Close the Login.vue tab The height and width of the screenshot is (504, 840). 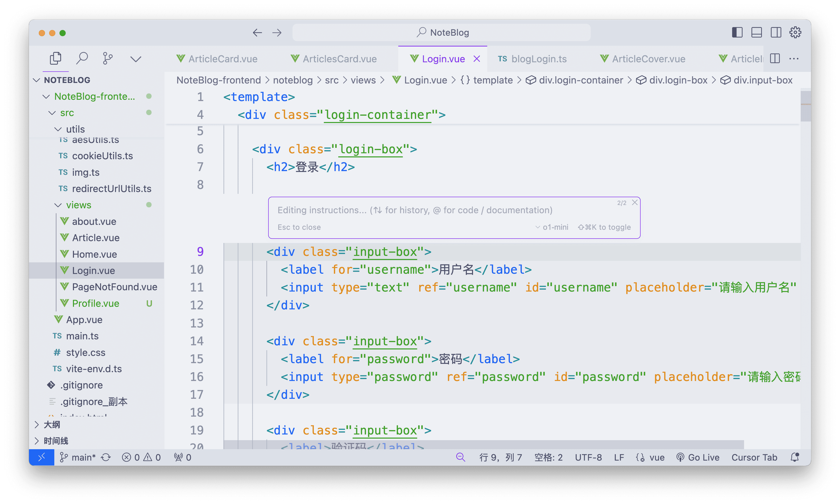point(477,59)
